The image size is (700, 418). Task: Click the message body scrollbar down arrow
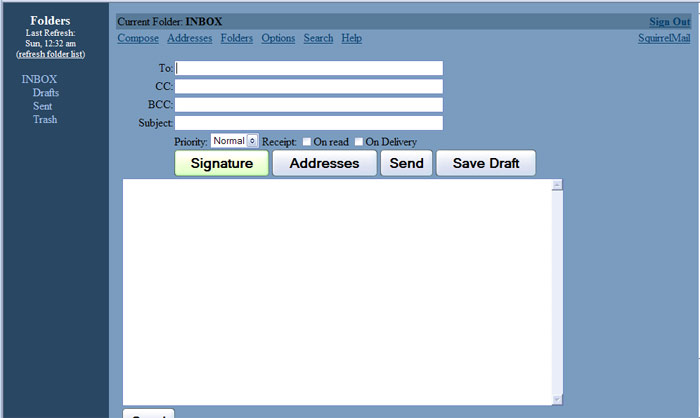[557, 399]
